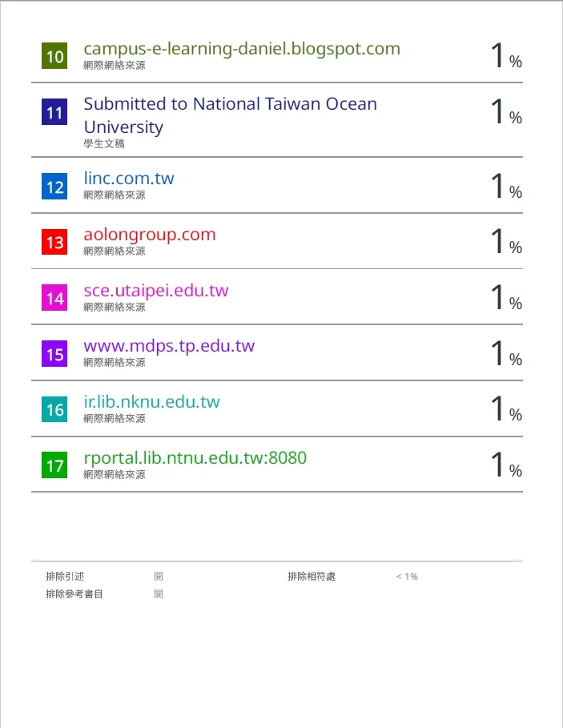Open the linc.com.tw source link
This screenshot has width=563, height=728.
(128, 179)
